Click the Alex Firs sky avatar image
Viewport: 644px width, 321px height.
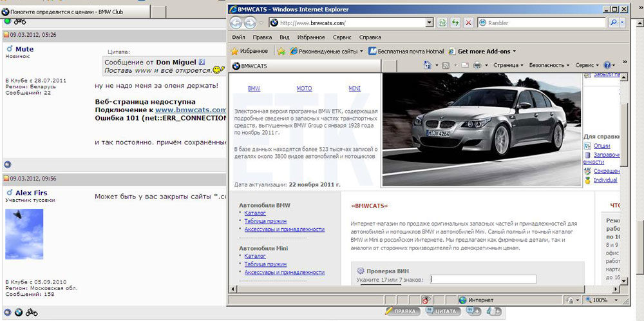(24, 234)
